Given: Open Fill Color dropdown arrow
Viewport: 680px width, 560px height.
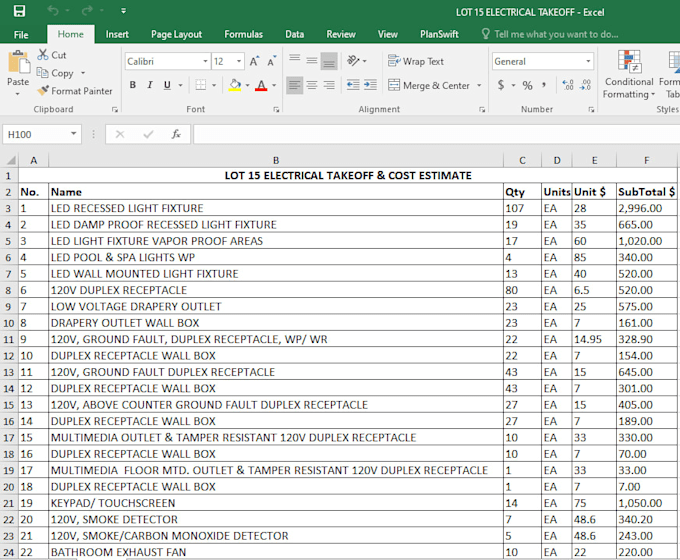Looking at the screenshot, I should click(x=248, y=85).
